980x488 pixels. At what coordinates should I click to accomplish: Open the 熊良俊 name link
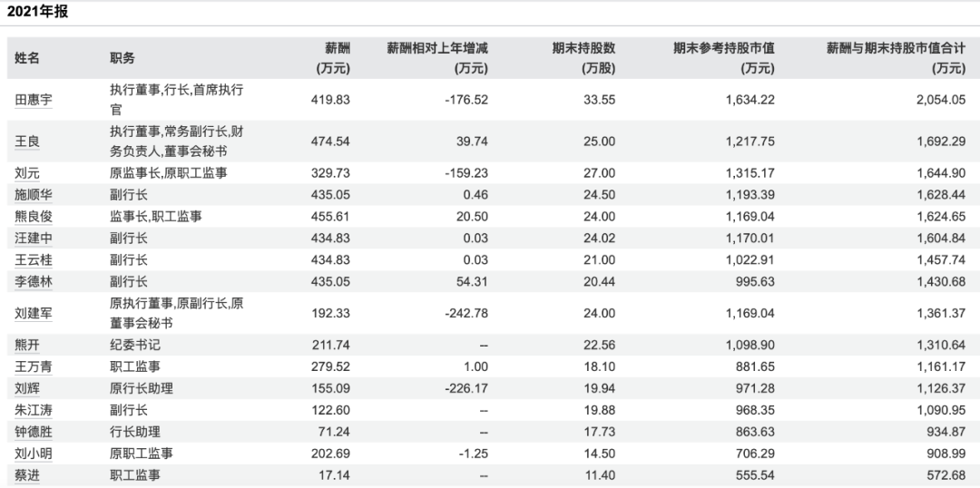34,217
